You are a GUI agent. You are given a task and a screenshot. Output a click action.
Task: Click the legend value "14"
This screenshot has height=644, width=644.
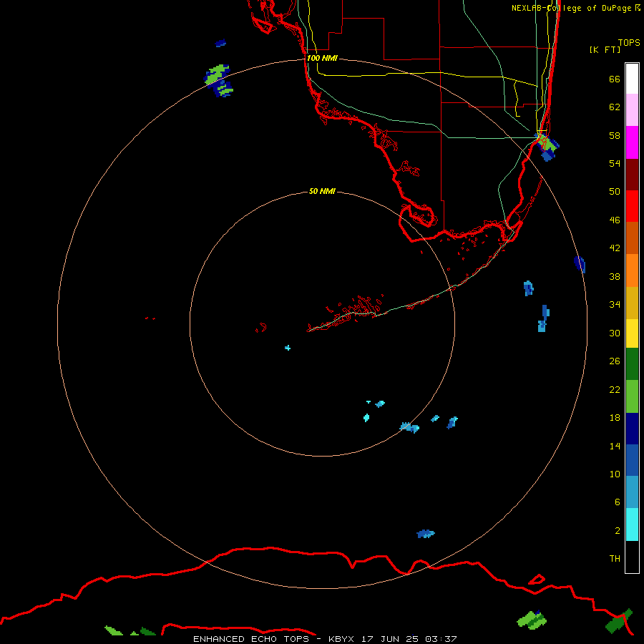click(615, 446)
